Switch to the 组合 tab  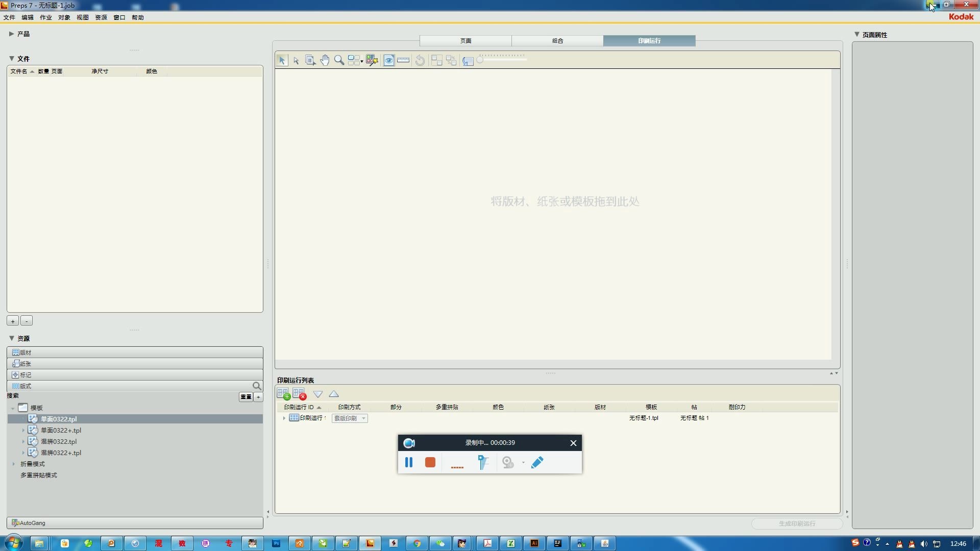[557, 41]
